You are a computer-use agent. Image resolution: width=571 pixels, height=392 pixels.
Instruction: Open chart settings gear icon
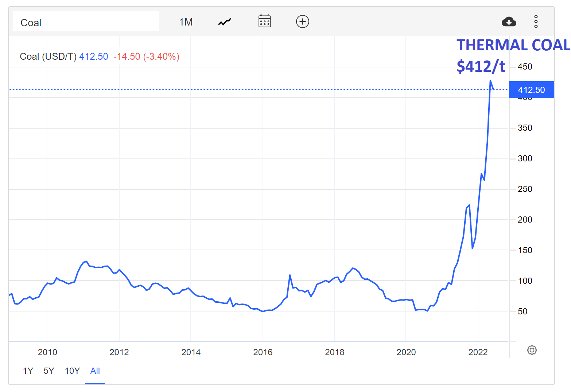point(532,350)
